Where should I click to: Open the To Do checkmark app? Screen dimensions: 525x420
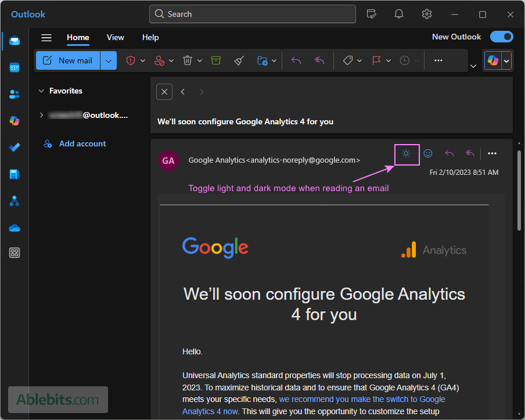point(15,148)
